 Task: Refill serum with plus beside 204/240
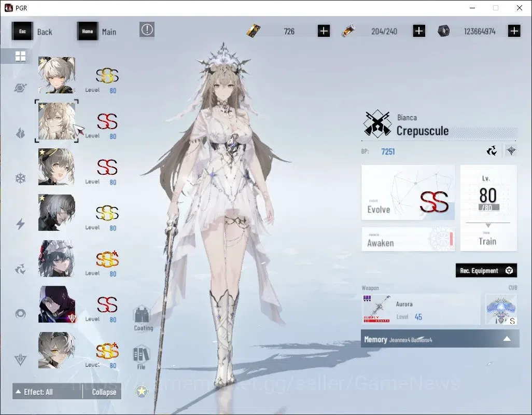pos(419,31)
